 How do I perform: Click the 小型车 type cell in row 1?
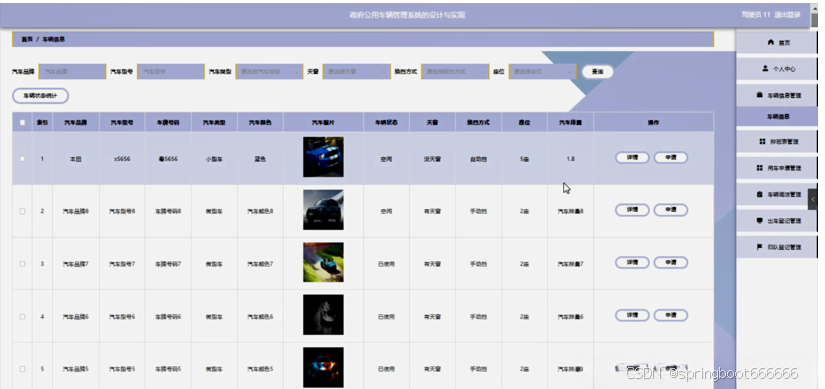pos(214,159)
